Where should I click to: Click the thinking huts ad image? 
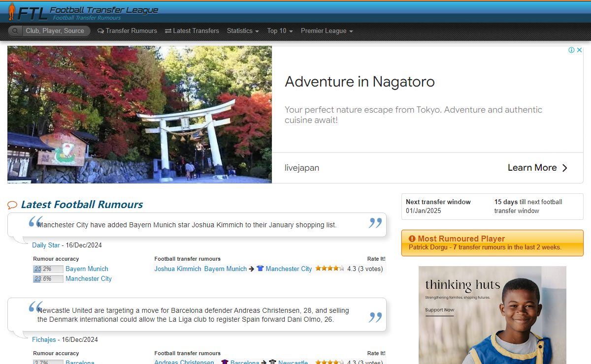[492, 315]
